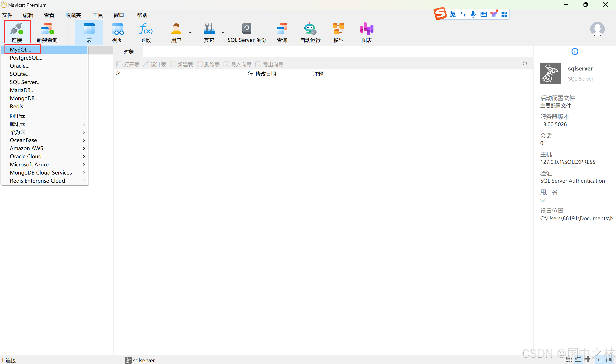Click the 导入向导 button
The width and height of the screenshot is (616, 364).
pyautogui.click(x=237, y=64)
